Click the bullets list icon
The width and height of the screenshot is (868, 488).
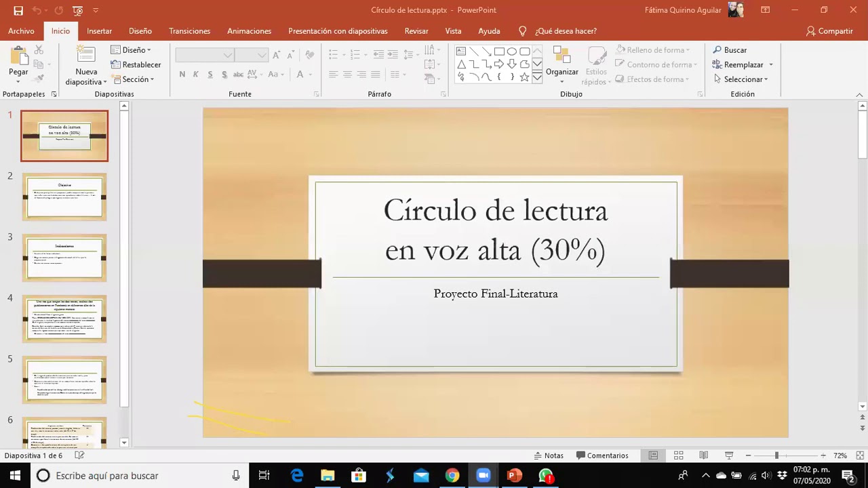333,55
